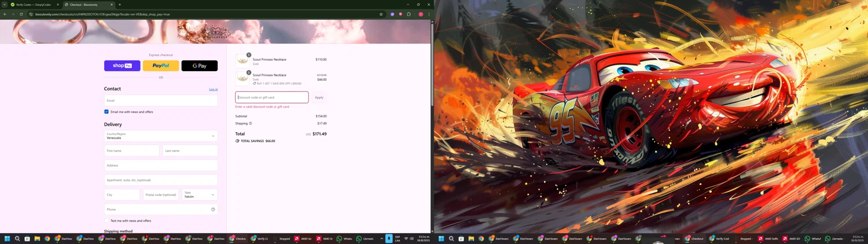Open the volume control in system tray
The width and height of the screenshot is (868, 244).
[x=412, y=238]
